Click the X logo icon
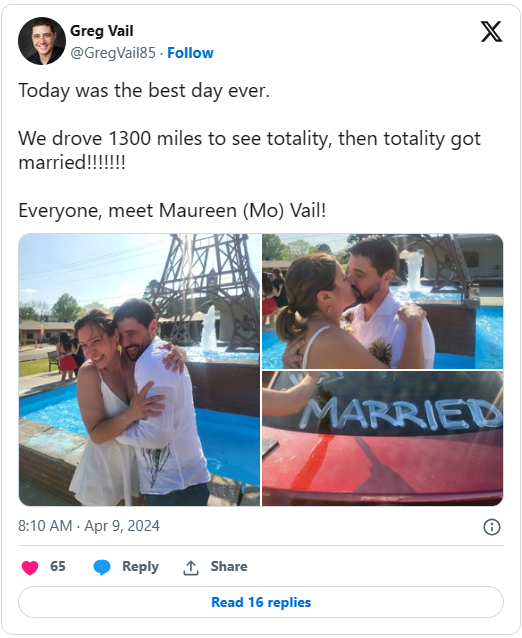 click(x=491, y=32)
